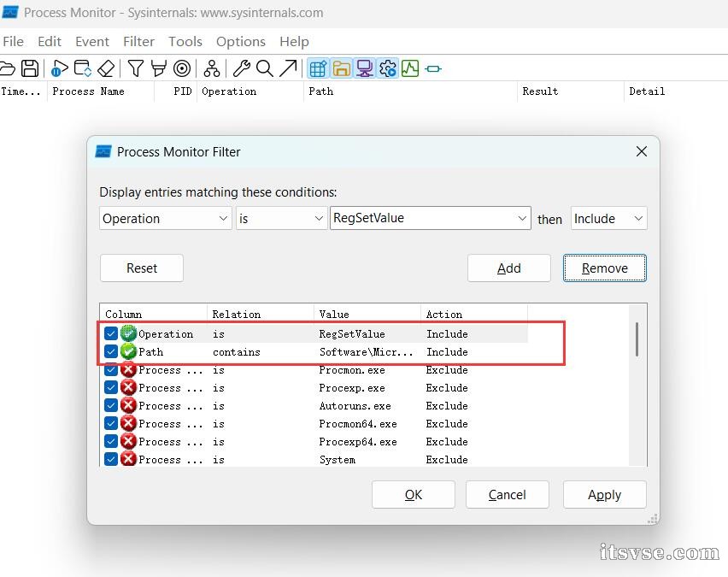Open the Filter menu
The height and width of the screenshot is (577, 728).
138,41
